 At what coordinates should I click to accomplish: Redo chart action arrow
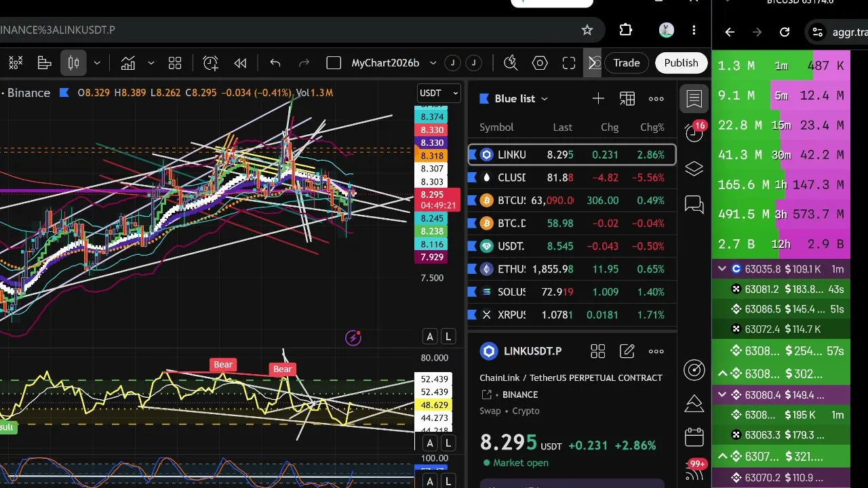[x=304, y=63]
